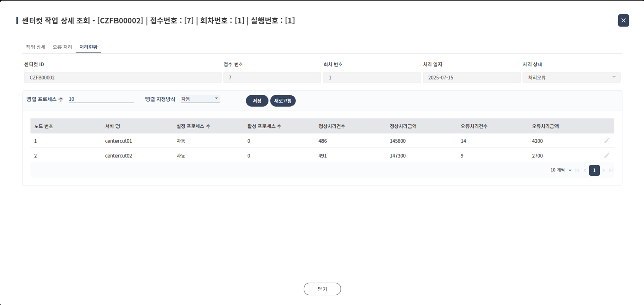Select the centercut01 table row
This screenshot has width=644, height=305.
pyautogui.click(x=203, y=141)
